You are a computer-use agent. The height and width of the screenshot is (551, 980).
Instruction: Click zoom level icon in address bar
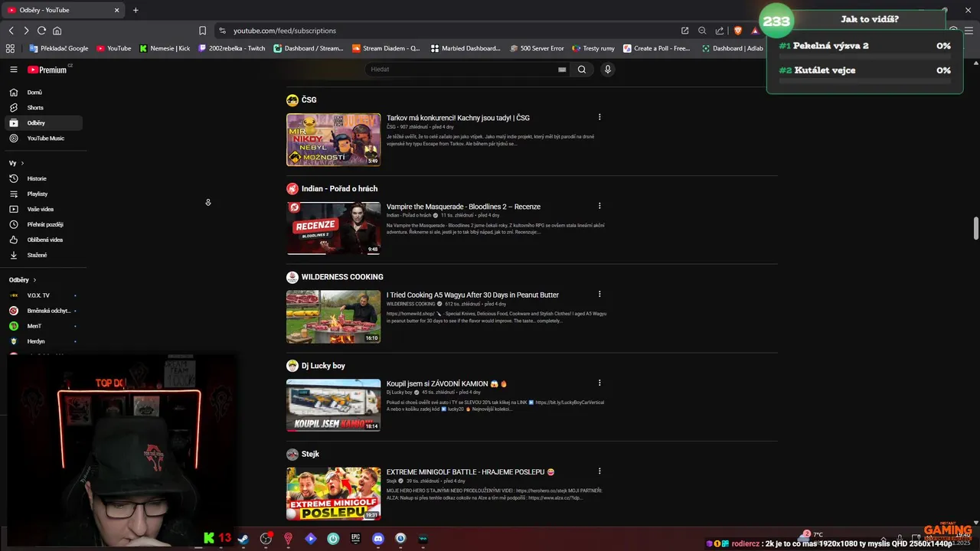coord(702,31)
